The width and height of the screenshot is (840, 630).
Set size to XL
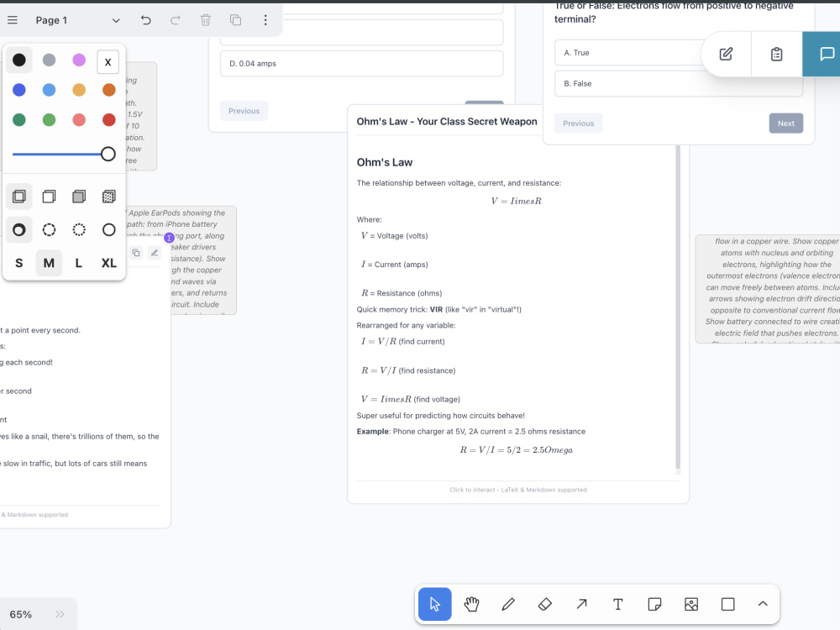108,263
